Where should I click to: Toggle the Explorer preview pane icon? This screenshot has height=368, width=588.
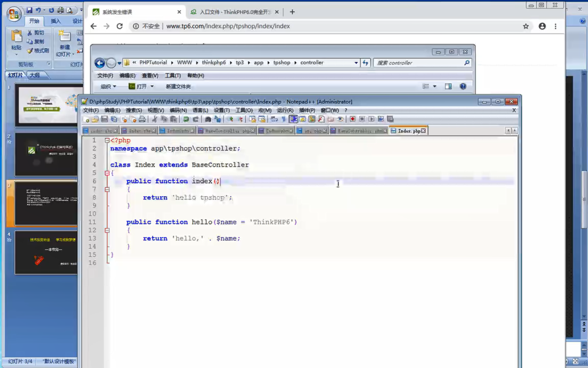[x=448, y=87]
